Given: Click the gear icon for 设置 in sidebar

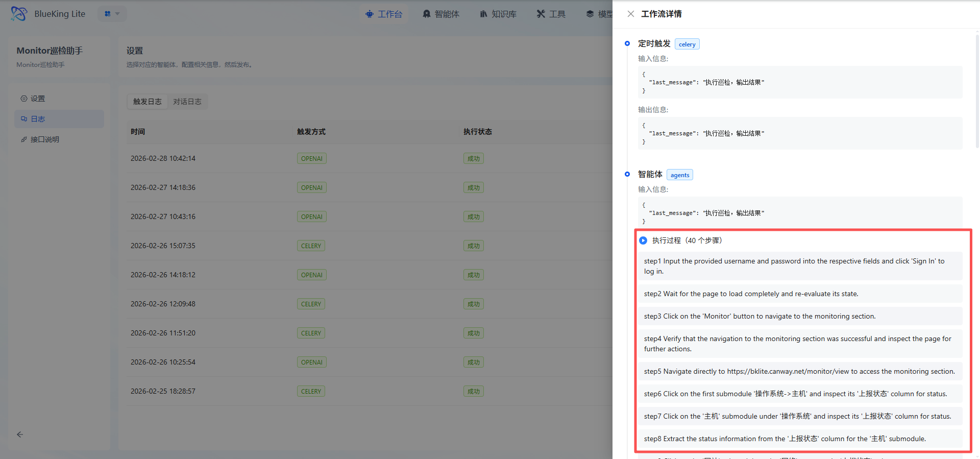Looking at the screenshot, I should click(x=24, y=99).
